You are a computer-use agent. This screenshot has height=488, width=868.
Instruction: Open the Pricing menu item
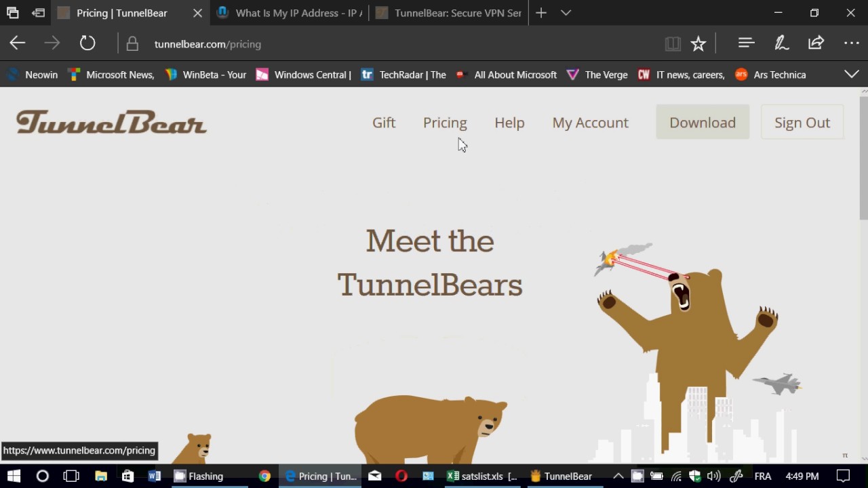445,123
